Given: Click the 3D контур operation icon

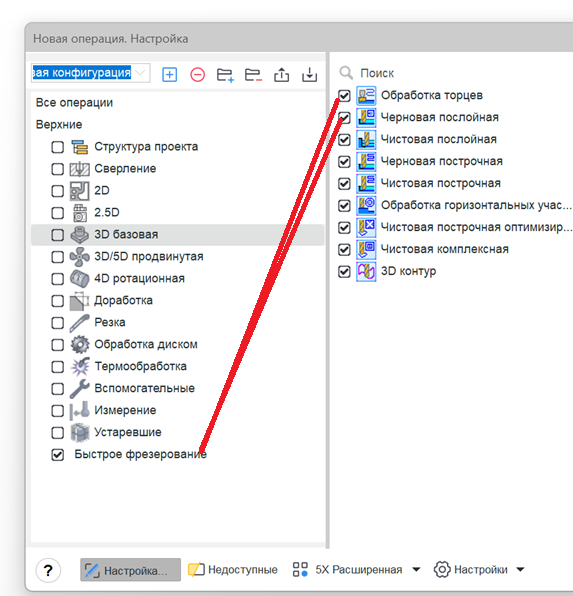Looking at the screenshot, I should pyautogui.click(x=366, y=271).
